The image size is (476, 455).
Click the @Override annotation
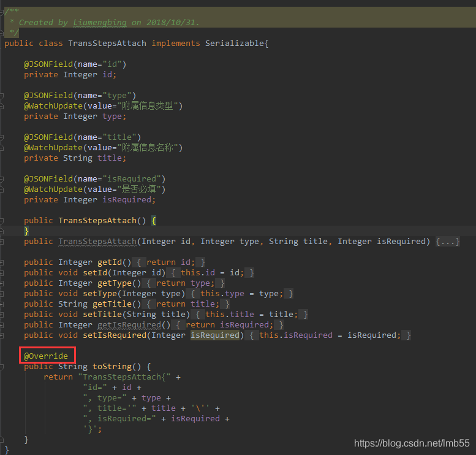point(46,356)
